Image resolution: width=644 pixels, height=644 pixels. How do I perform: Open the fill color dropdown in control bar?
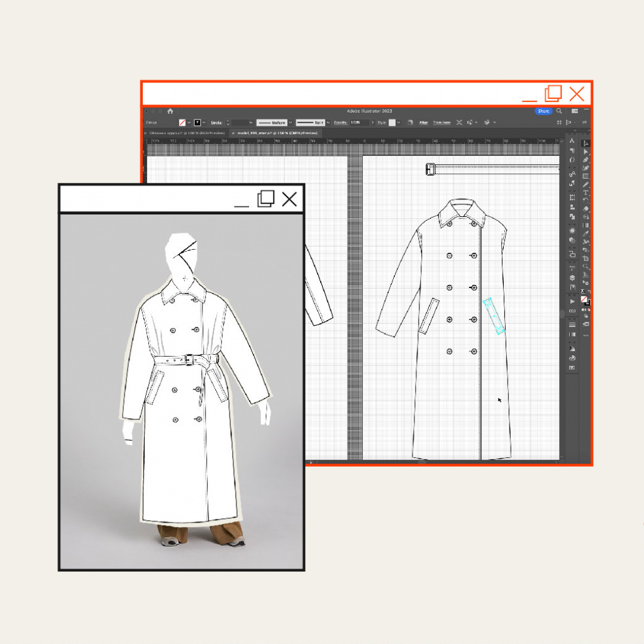pos(188,123)
